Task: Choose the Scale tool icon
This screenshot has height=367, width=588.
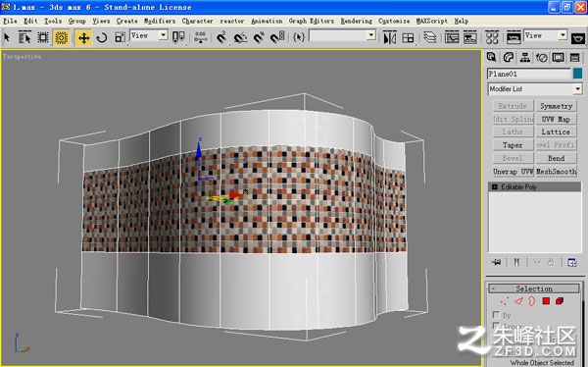Action: [x=120, y=37]
